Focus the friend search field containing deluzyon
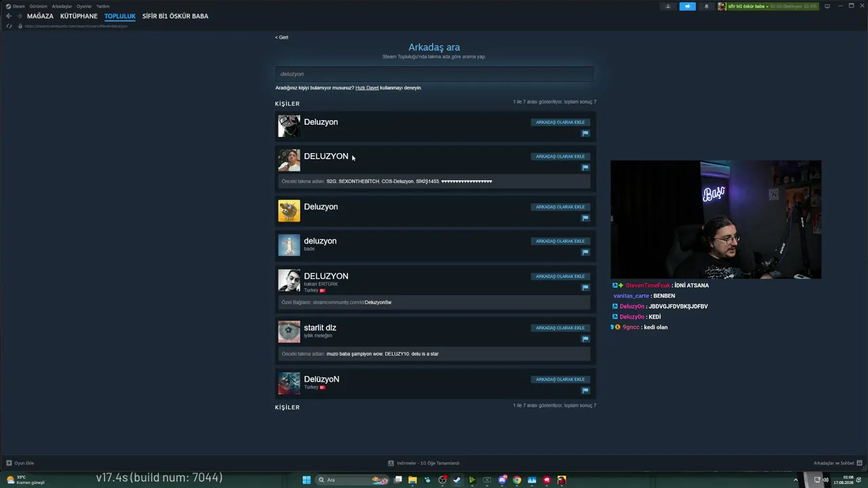Viewport: 868px width, 488px height. [x=434, y=74]
